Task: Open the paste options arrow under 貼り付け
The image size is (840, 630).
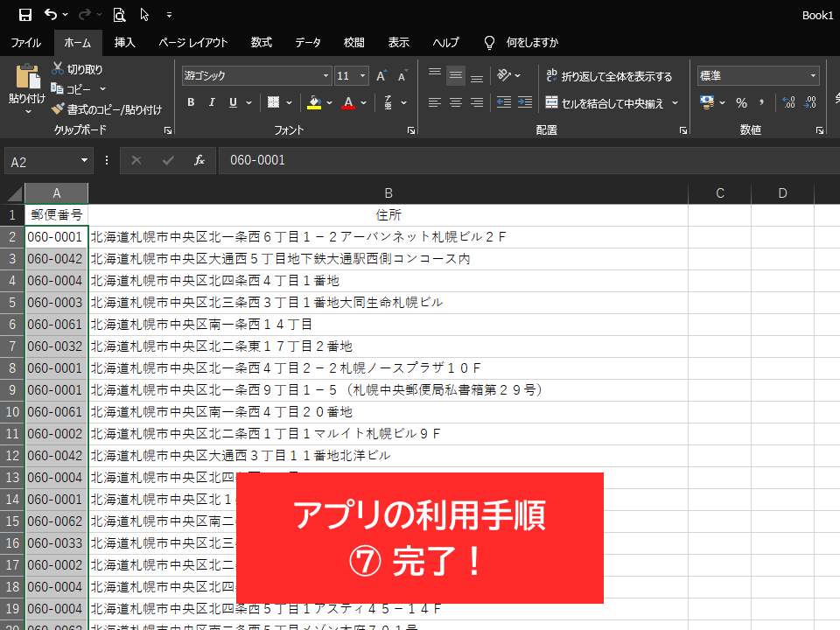Action: click(28, 111)
